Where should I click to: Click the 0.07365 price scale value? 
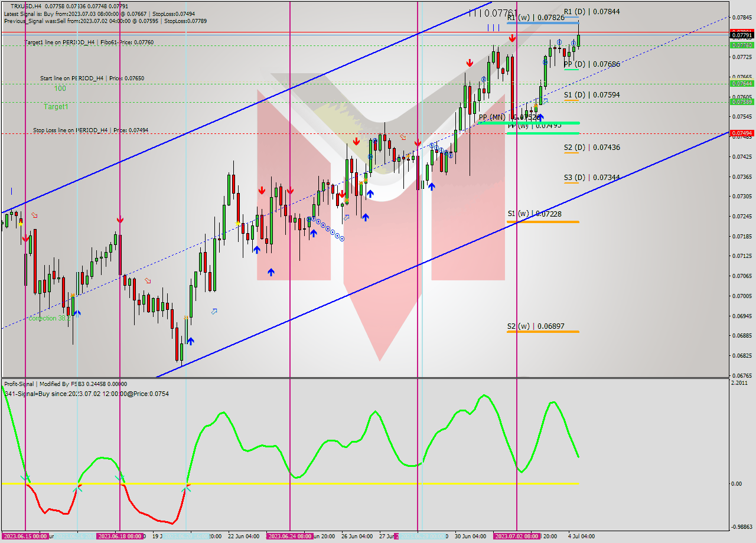pos(742,176)
